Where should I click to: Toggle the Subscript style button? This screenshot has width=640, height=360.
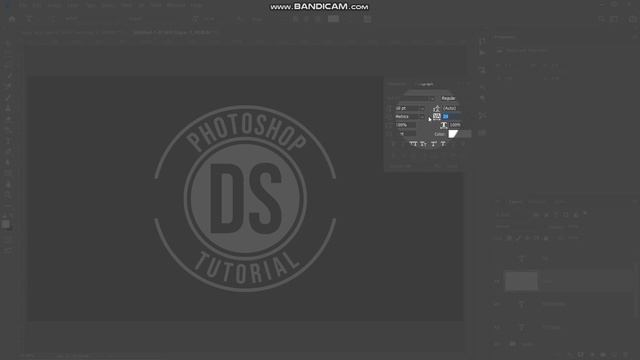pos(443,144)
